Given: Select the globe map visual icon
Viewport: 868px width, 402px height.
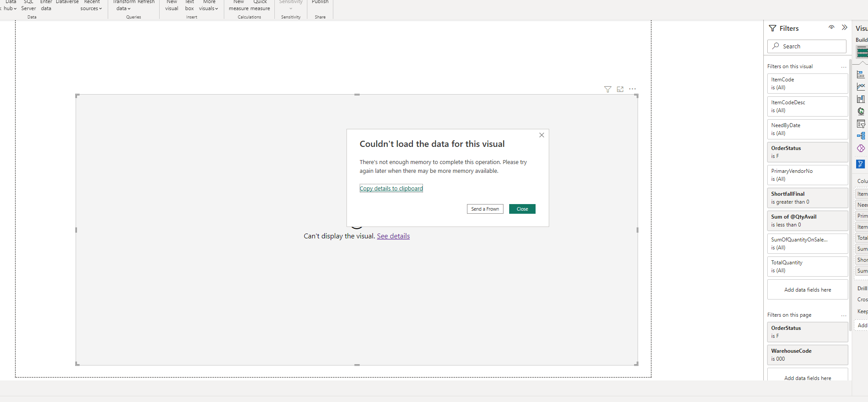Looking at the screenshot, I should point(861,111).
